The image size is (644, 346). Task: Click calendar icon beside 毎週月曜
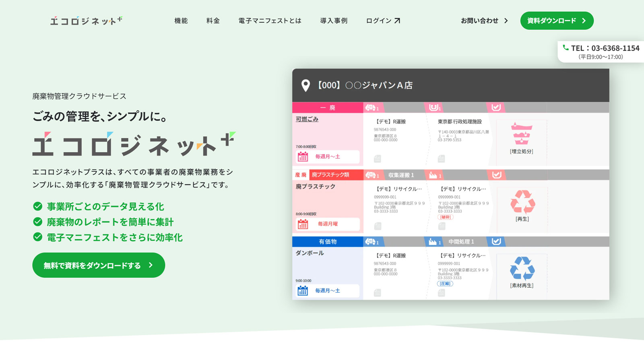coord(303,224)
